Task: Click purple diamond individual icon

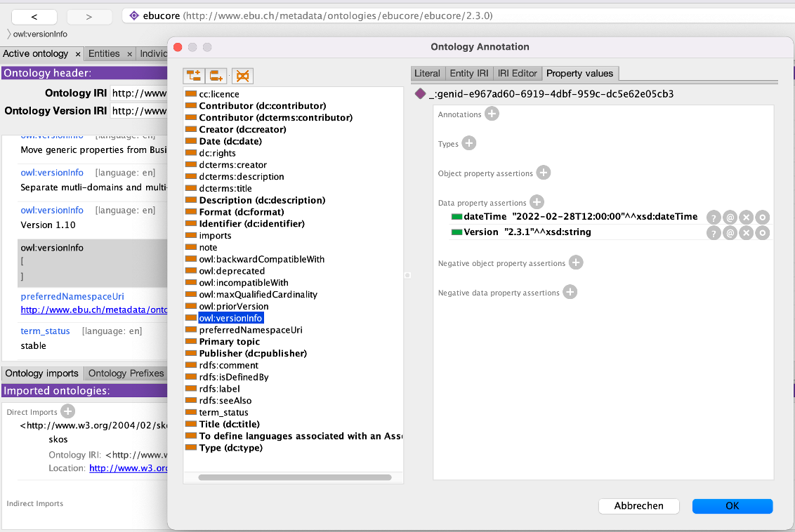Action: [x=420, y=94]
